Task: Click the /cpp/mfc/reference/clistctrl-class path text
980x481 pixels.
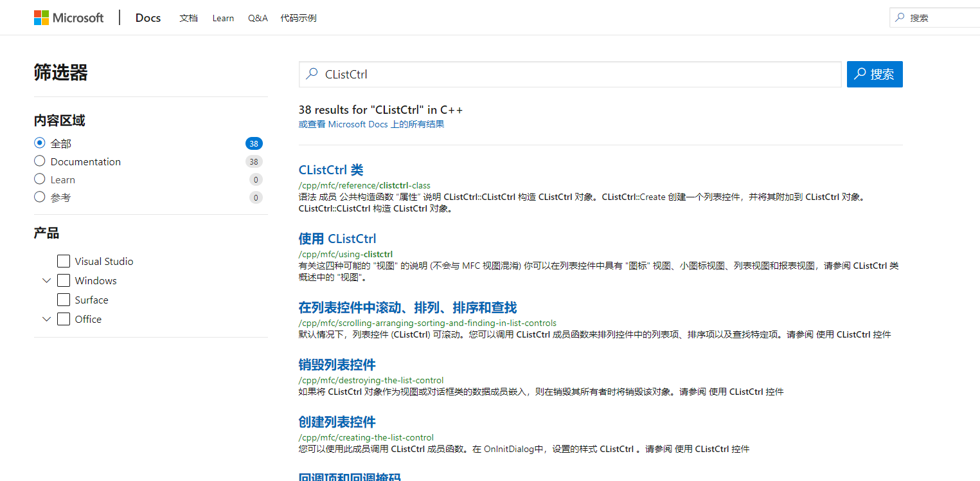Action: [364, 185]
